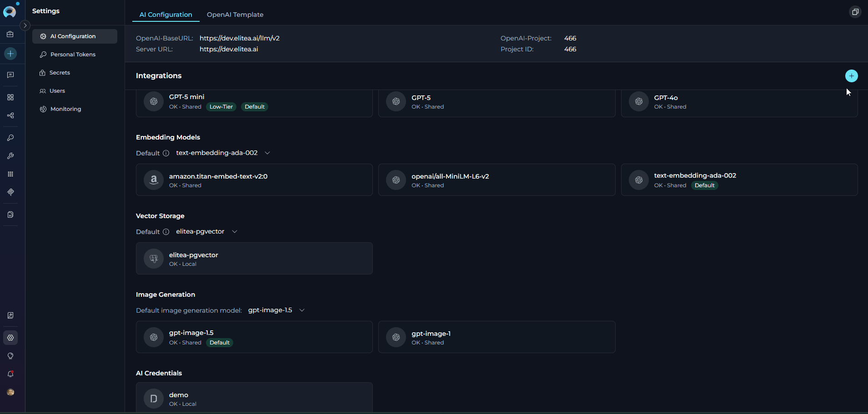Image resolution: width=868 pixels, height=414 pixels.
Task: Open default vector storage dropdown elitea-pgvector
Action: pyautogui.click(x=206, y=232)
